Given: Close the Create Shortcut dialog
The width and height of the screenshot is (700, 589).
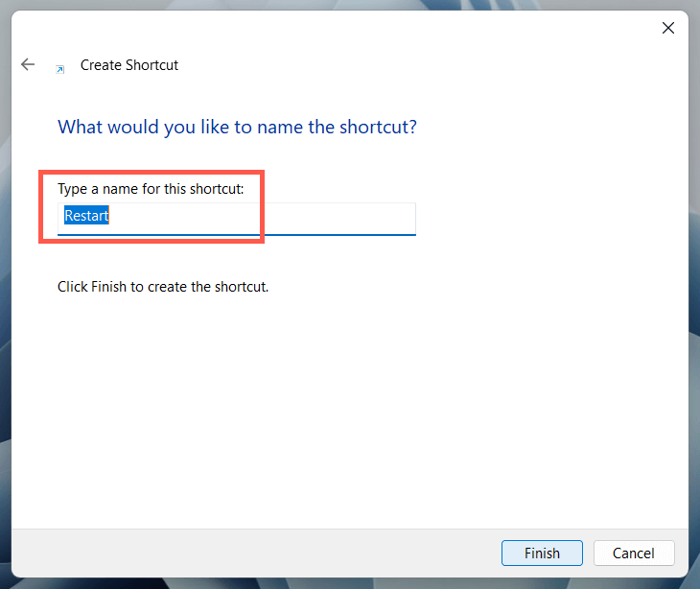Looking at the screenshot, I should tap(668, 28).
